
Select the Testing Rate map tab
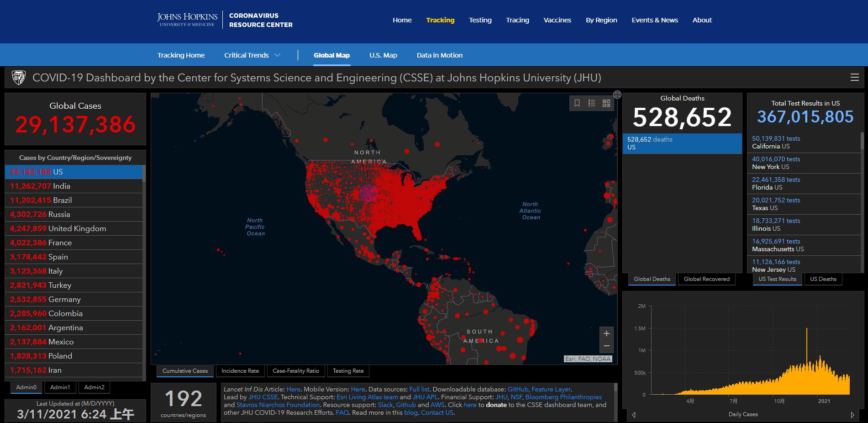[x=348, y=371]
